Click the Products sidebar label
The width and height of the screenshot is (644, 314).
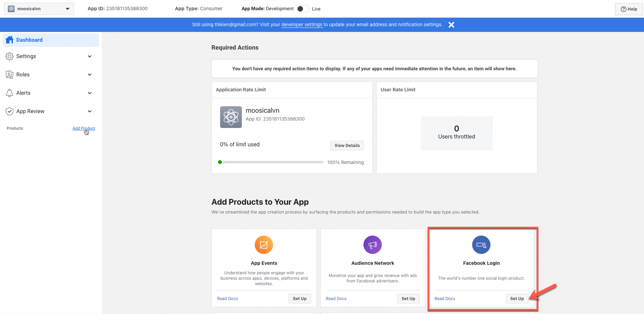point(15,128)
